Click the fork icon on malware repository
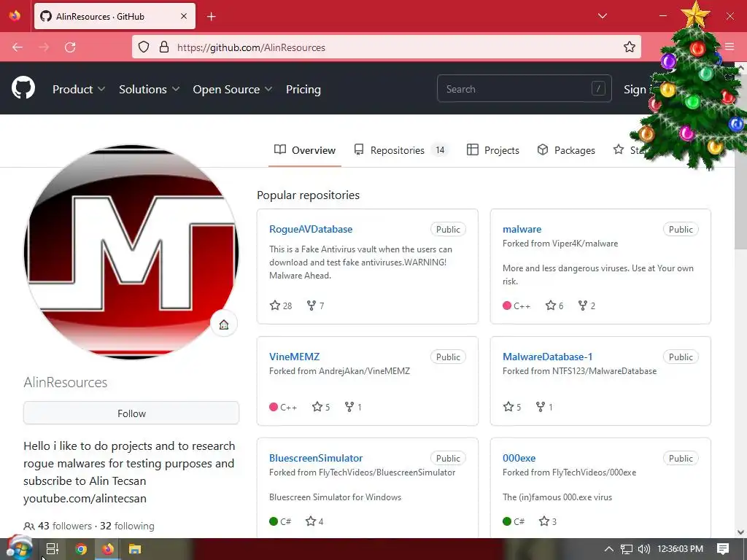Viewport: 747px width, 560px height. [583, 306]
